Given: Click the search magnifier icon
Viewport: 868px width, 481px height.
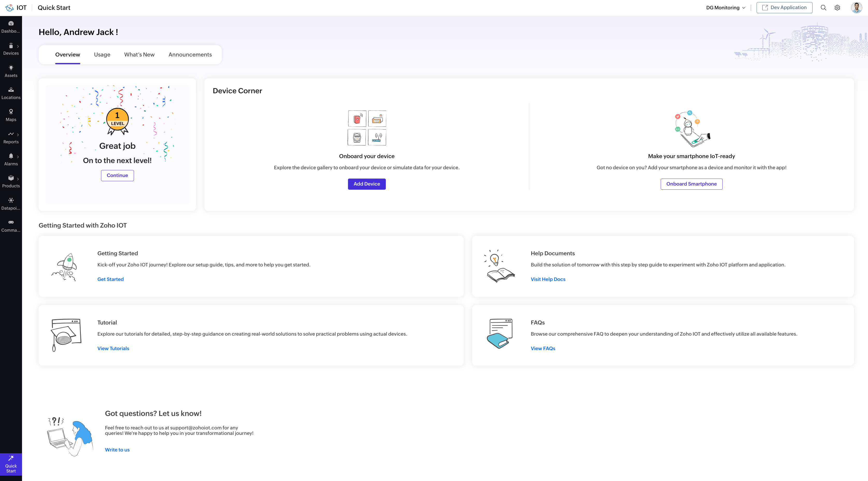Looking at the screenshot, I should click(x=823, y=8).
